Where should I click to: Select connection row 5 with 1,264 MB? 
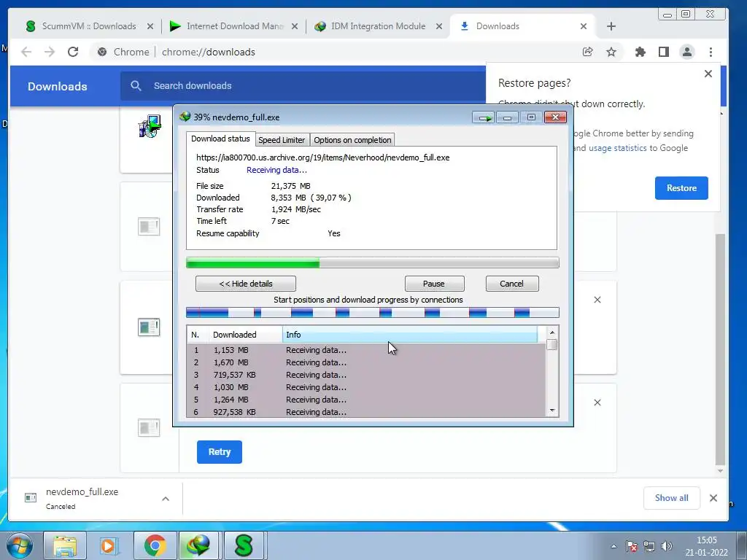pos(366,400)
